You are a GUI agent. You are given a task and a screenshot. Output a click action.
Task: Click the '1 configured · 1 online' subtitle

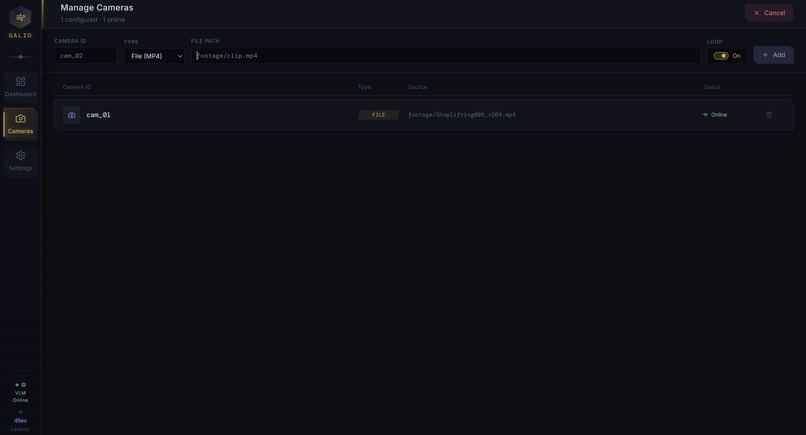pyautogui.click(x=93, y=20)
